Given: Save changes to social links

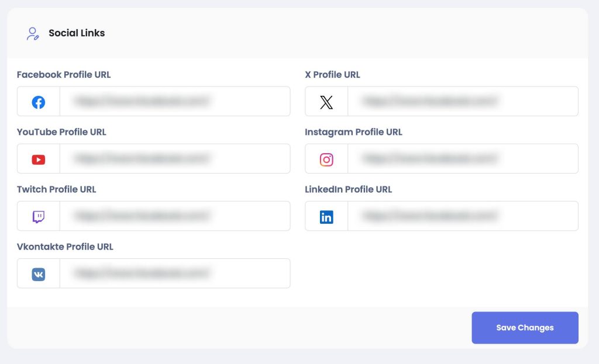Looking at the screenshot, I should coord(525,328).
